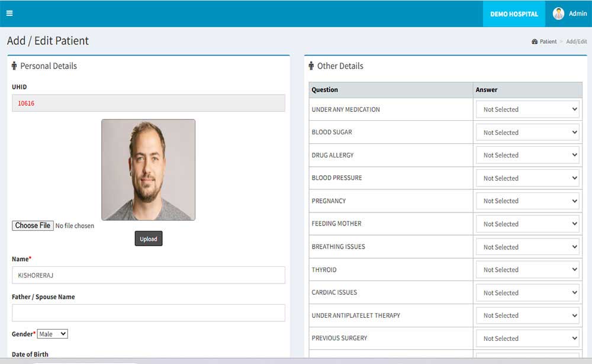The height and width of the screenshot is (364, 592).
Task: Click the Other Details person icon
Action: point(311,66)
